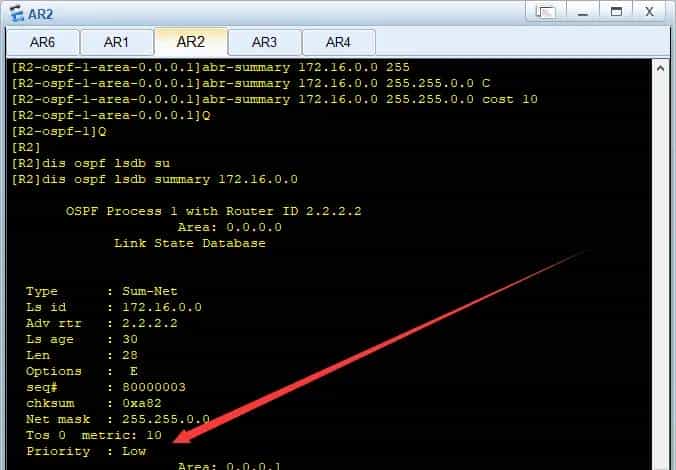Screen dimensions: 676x470
Task: Click the 'dis ospf lsdb su' command line
Action: click(91, 163)
